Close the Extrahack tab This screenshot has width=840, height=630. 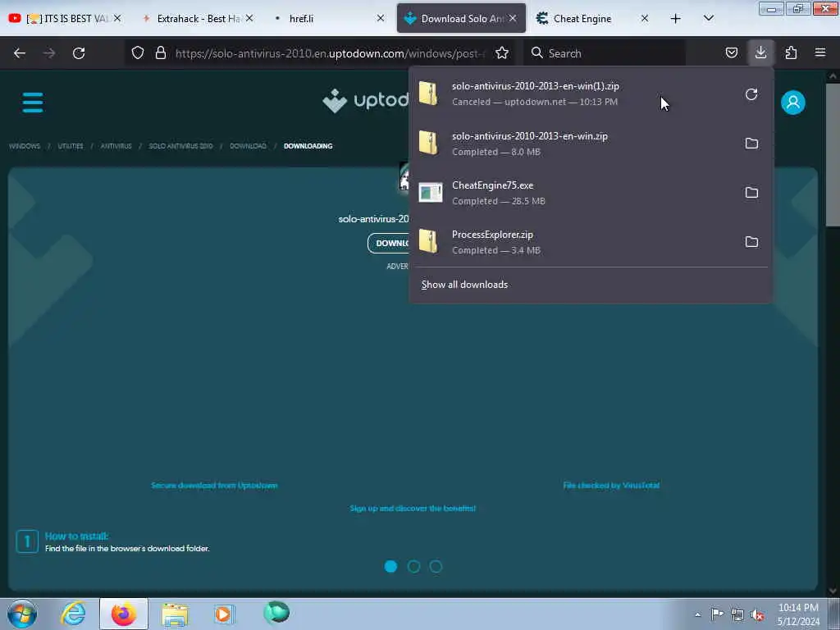(249, 18)
